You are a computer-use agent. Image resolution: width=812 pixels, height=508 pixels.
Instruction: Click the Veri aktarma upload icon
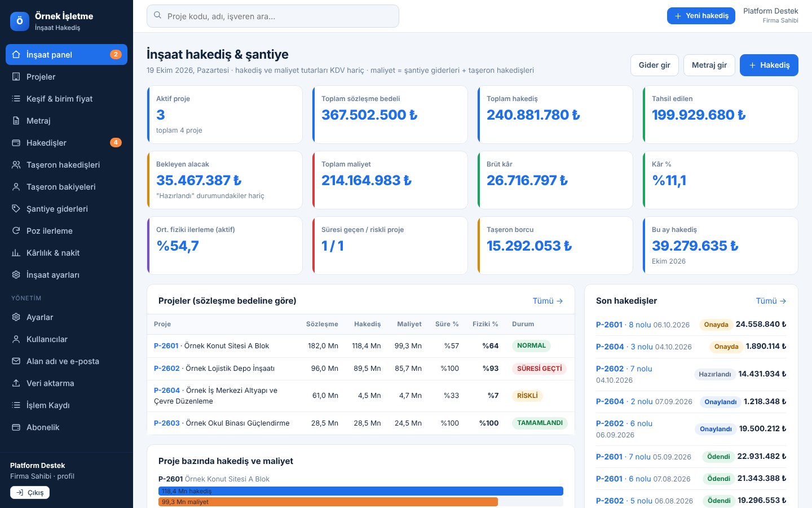(16, 383)
